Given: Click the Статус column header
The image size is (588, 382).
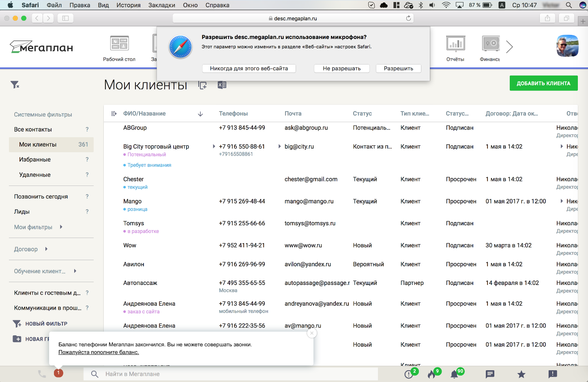Looking at the screenshot, I should click(363, 114).
